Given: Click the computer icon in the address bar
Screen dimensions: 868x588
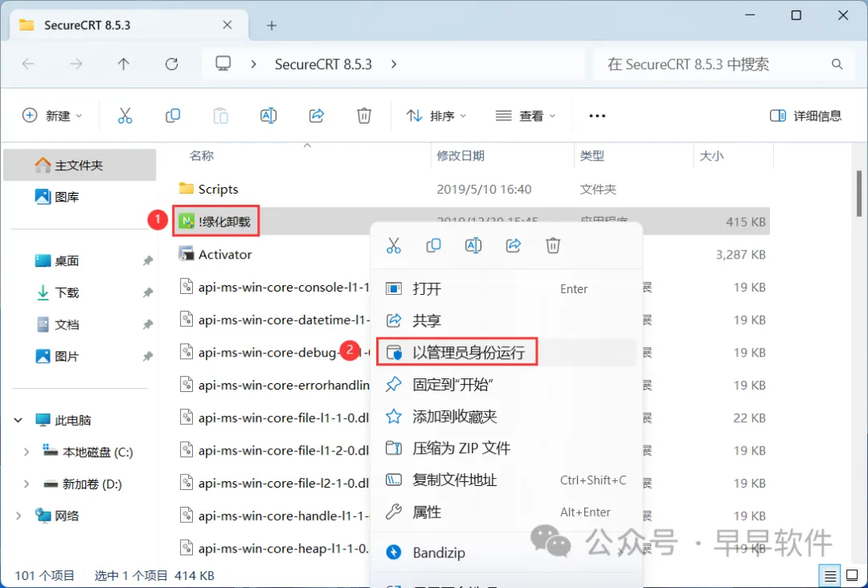Looking at the screenshot, I should click(223, 63).
